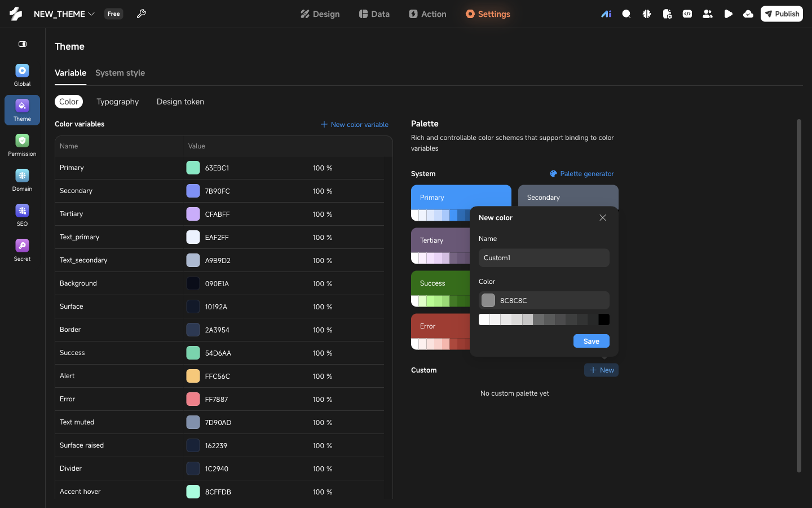Open the System style tab
The height and width of the screenshot is (508, 812).
pos(120,73)
